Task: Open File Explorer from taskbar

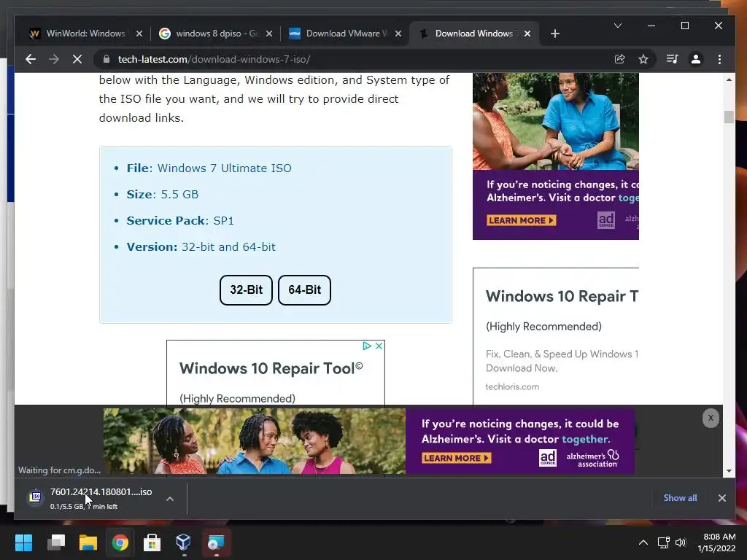Action: (x=88, y=542)
